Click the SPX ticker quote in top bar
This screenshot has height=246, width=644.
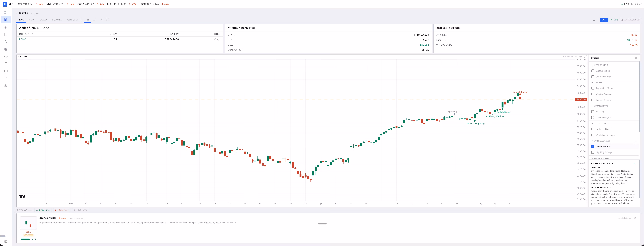30,4
